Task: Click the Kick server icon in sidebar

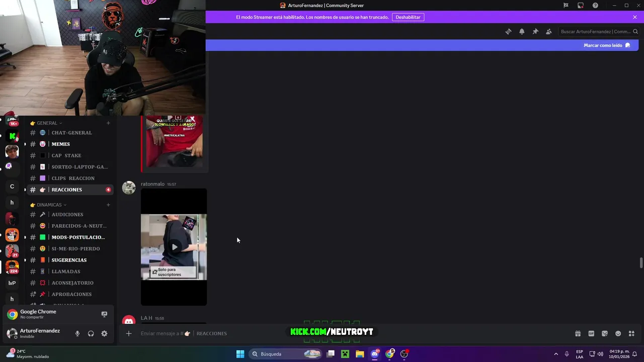Action: click(x=12, y=136)
